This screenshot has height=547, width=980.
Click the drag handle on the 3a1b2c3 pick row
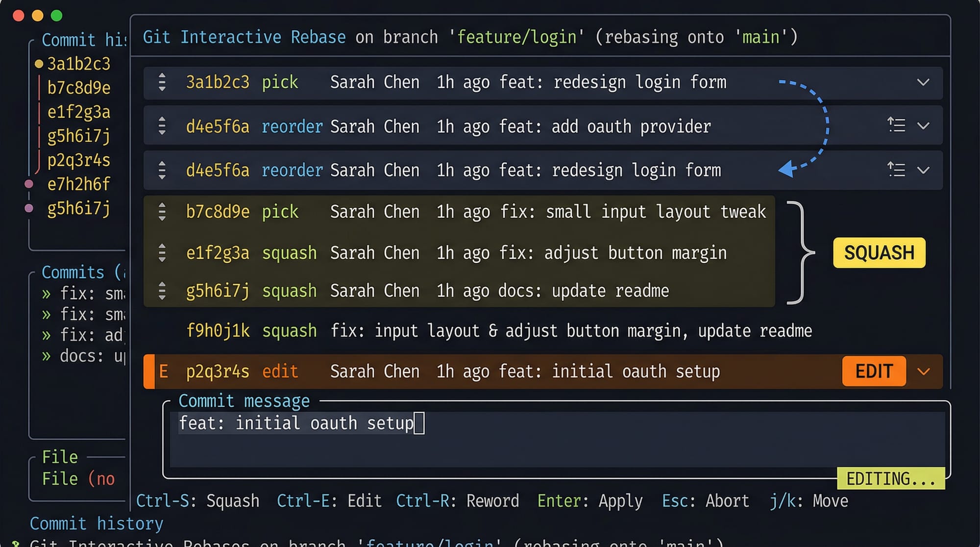[162, 82]
